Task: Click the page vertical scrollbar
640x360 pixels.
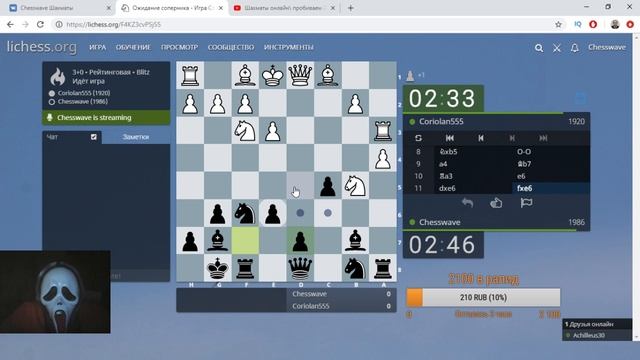Action: (x=636, y=188)
